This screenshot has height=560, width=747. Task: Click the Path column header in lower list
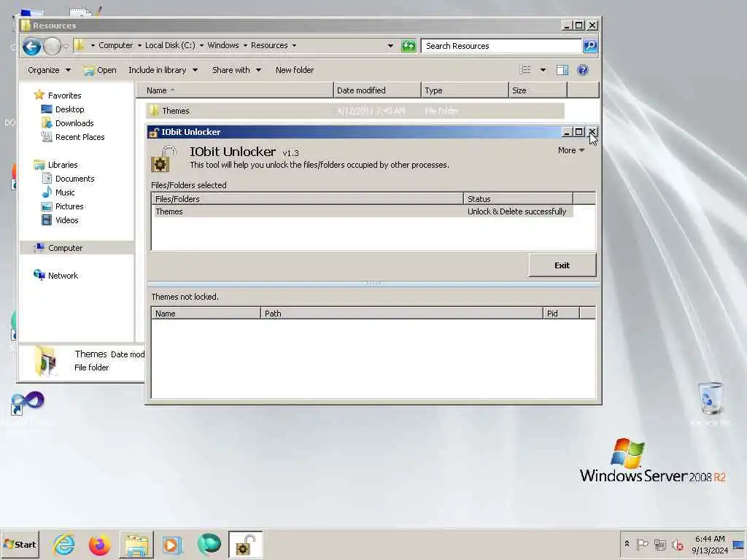tap(402, 314)
